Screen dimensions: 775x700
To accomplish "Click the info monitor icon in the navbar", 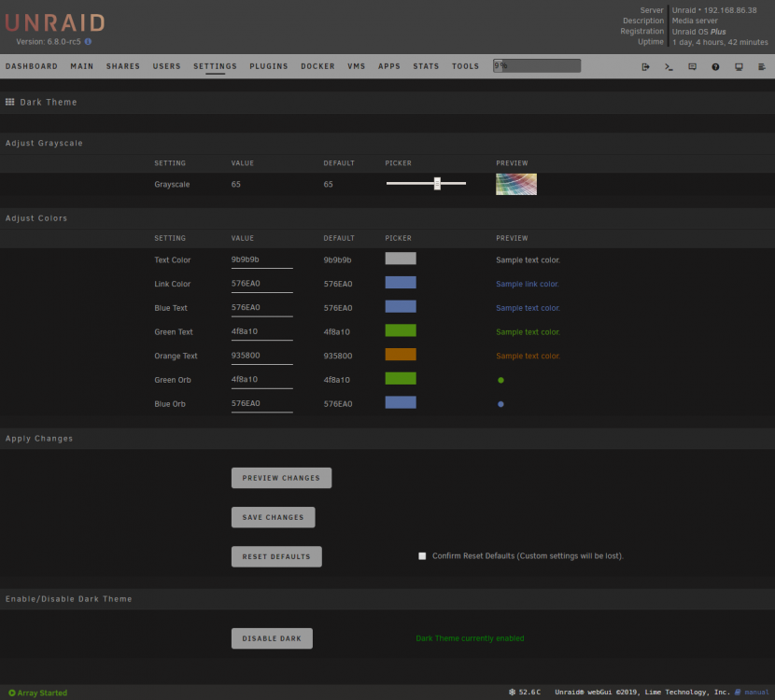I will tap(739, 66).
